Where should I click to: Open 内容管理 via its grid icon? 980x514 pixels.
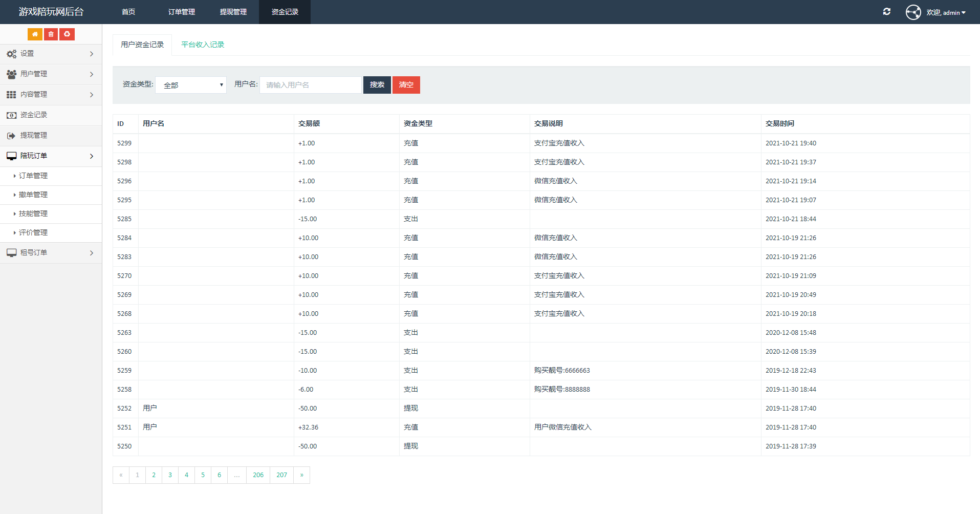coord(11,95)
